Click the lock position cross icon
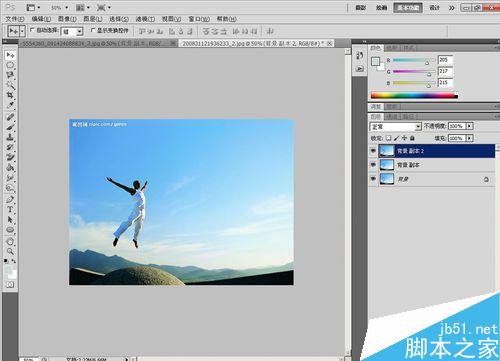 pos(404,138)
